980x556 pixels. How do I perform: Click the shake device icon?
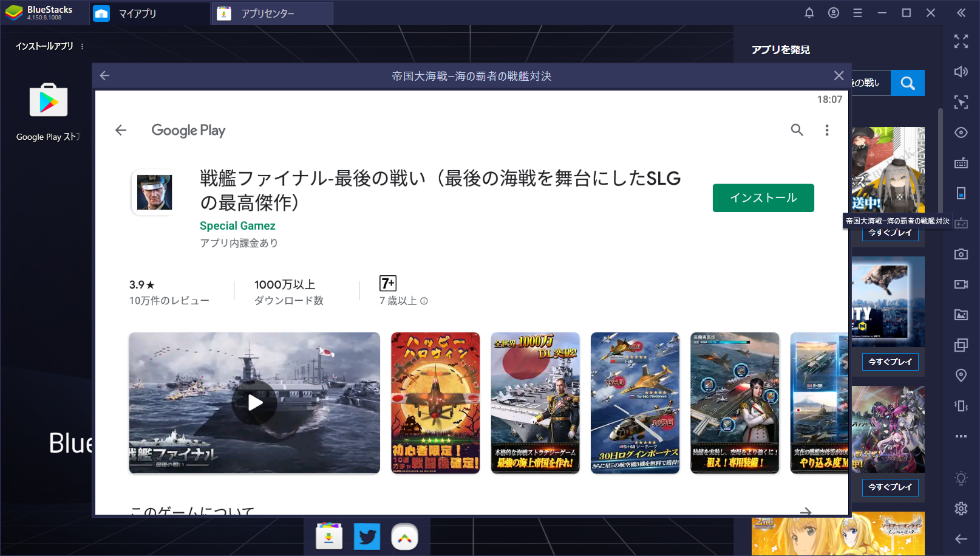coord(961,406)
